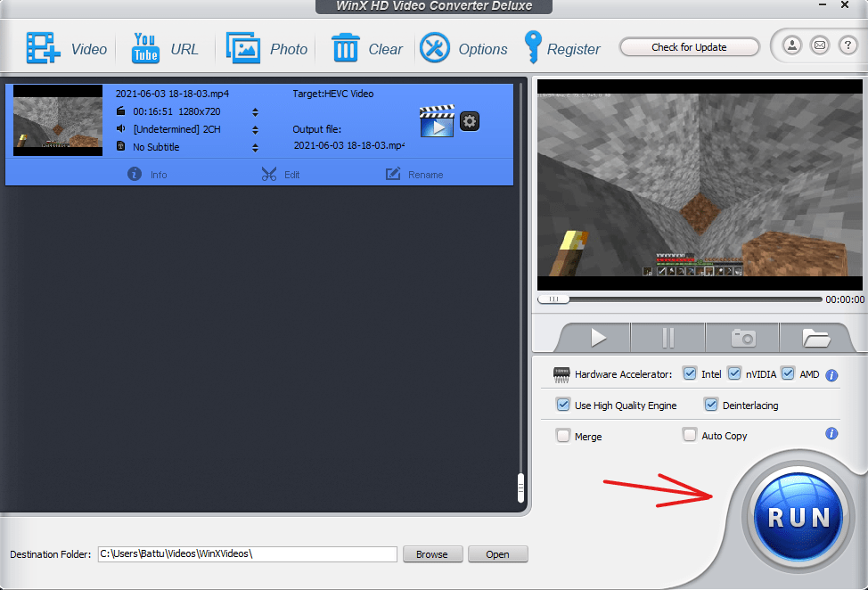
Task: Start conversion with the RUN button
Action: coord(798,515)
